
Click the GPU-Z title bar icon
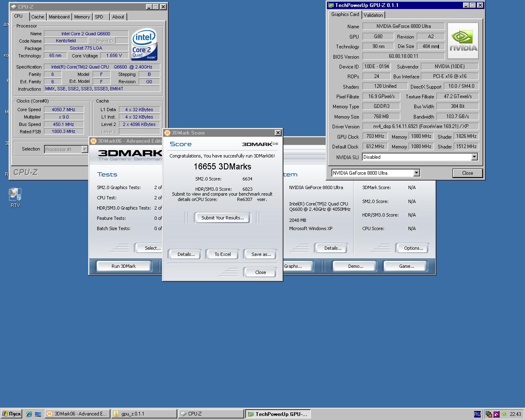(331, 5)
